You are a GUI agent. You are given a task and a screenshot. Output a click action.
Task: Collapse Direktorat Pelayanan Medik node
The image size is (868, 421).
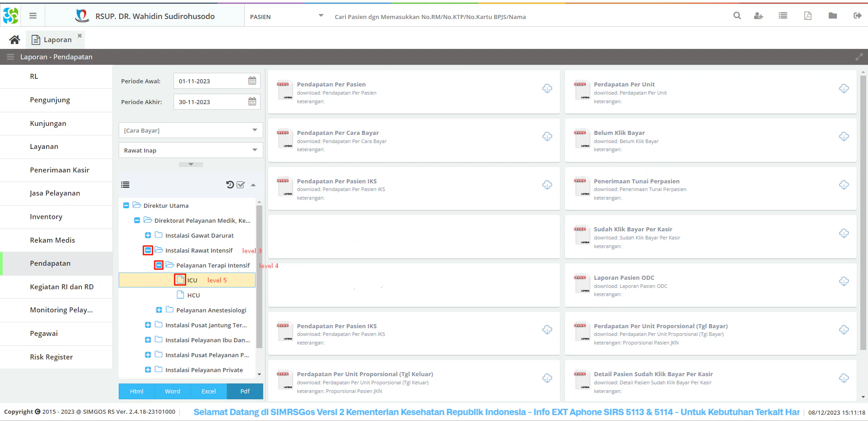pos(137,220)
